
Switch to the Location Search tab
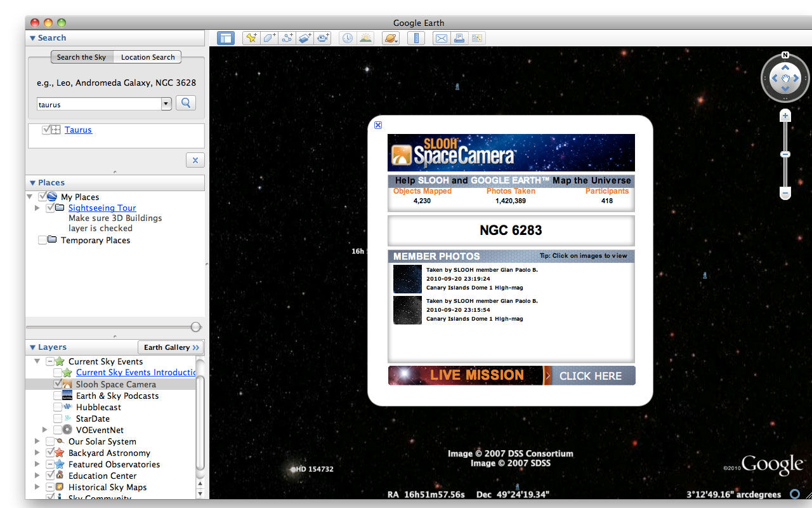[147, 57]
